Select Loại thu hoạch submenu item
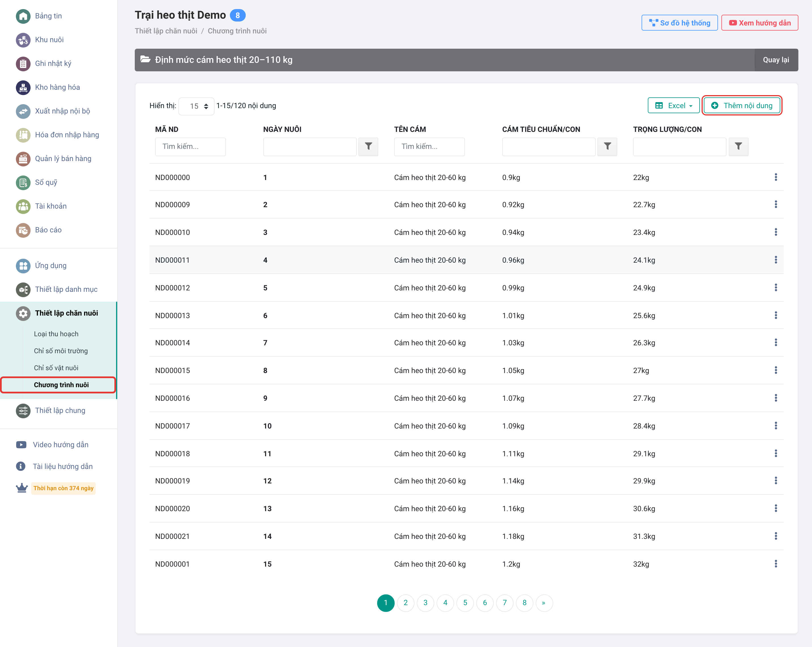The height and width of the screenshot is (647, 812). click(x=56, y=334)
